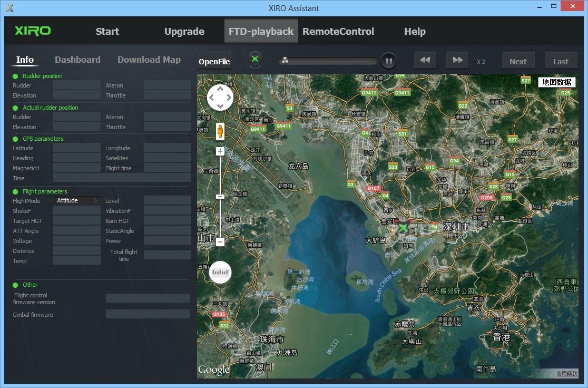Select the Street View pegman icon
Viewport: 588px width, 388px height.
(220, 131)
